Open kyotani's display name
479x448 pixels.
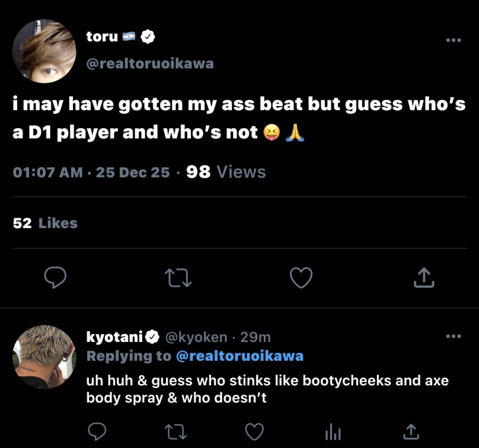click(114, 337)
